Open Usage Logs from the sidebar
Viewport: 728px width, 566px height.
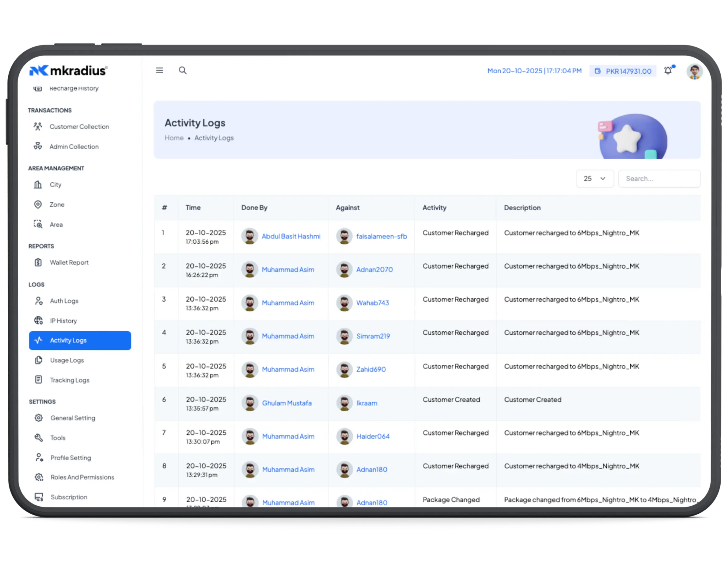tap(67, 360)
